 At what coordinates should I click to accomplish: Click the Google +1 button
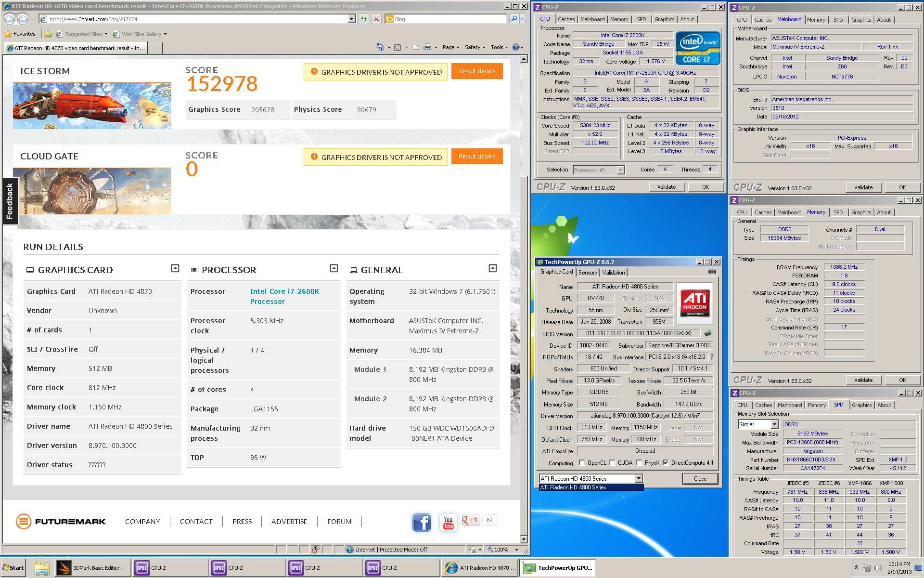tap(470, 520)
